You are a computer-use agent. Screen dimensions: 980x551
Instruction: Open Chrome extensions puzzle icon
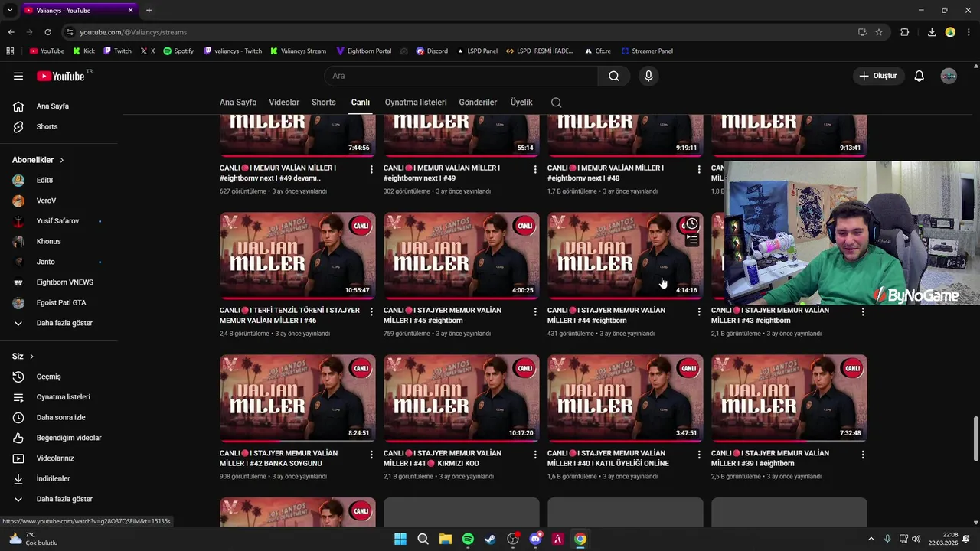905,32
